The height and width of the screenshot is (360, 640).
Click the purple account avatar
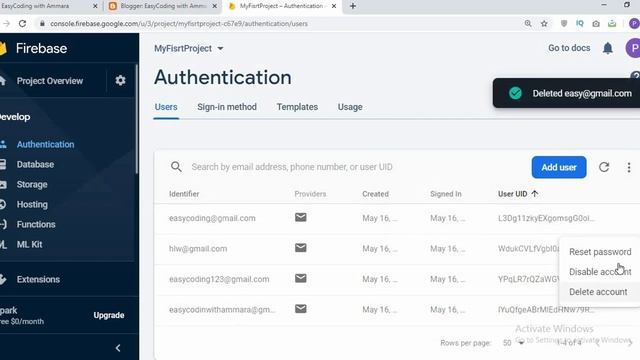coord(633,48)
